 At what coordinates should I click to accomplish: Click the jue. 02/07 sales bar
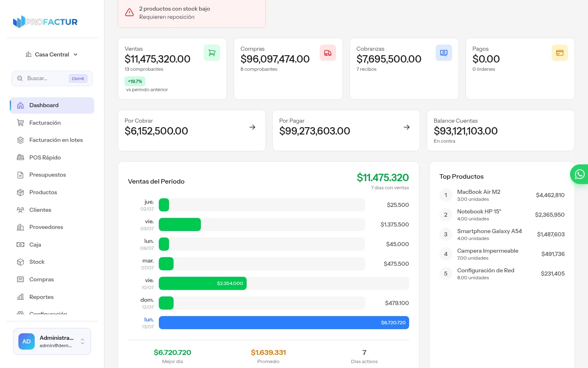tap(164, 205)
